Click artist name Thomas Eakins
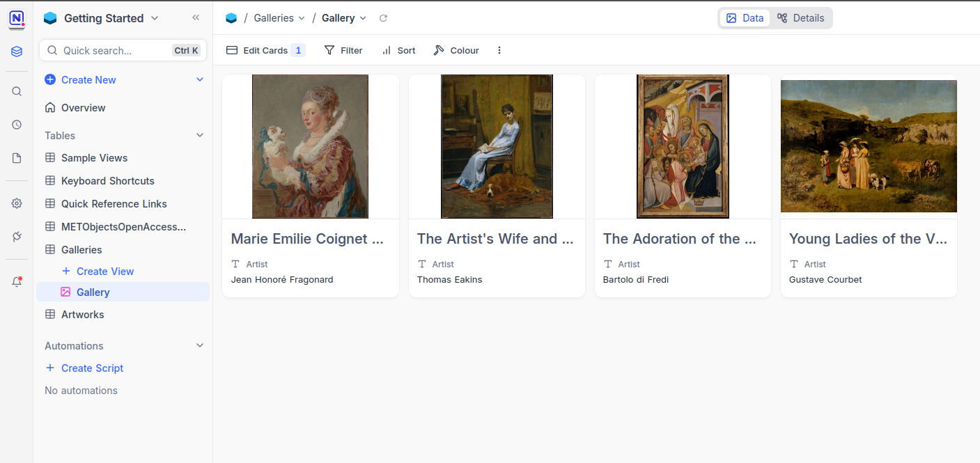 point(449,280)
